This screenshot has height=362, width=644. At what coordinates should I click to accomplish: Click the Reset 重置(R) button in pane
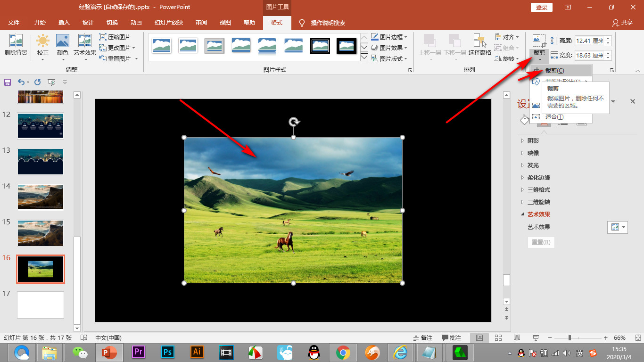click(541, 242)
